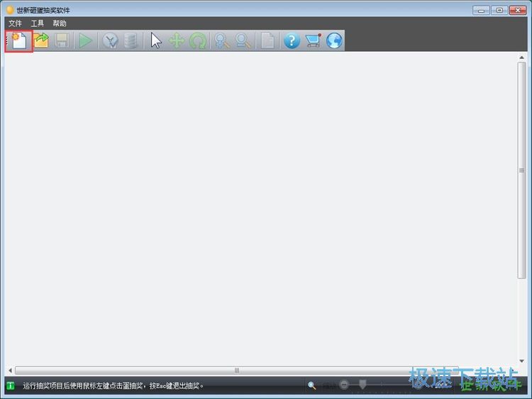Click the checkmark settings toolbar icon

110,40
